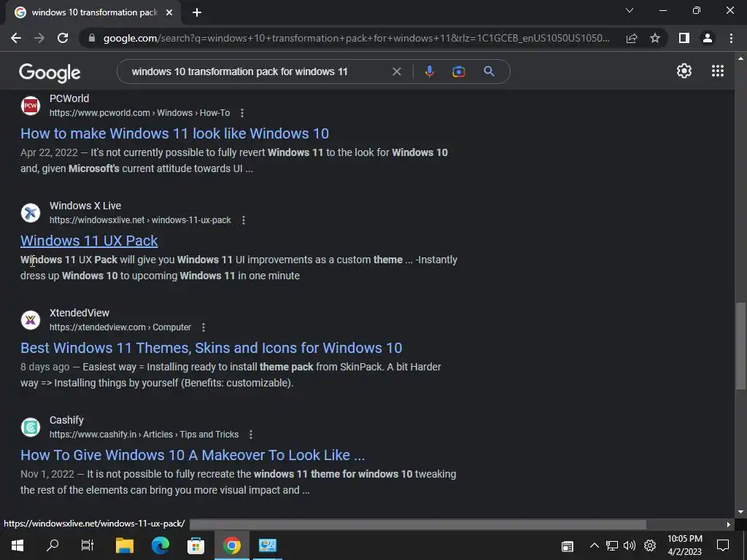
Task: Click the cashify.in breadcrumb URL
Action: (144, 435)
